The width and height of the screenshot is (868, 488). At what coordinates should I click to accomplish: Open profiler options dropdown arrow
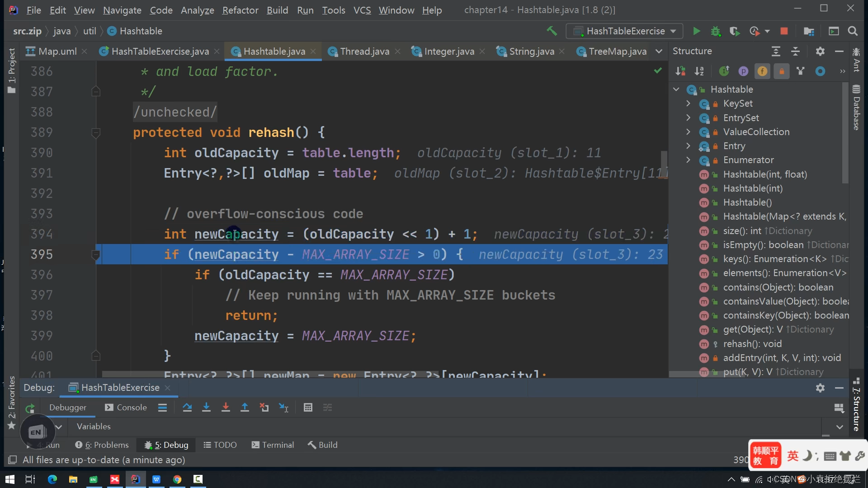[x=767, y=31]
